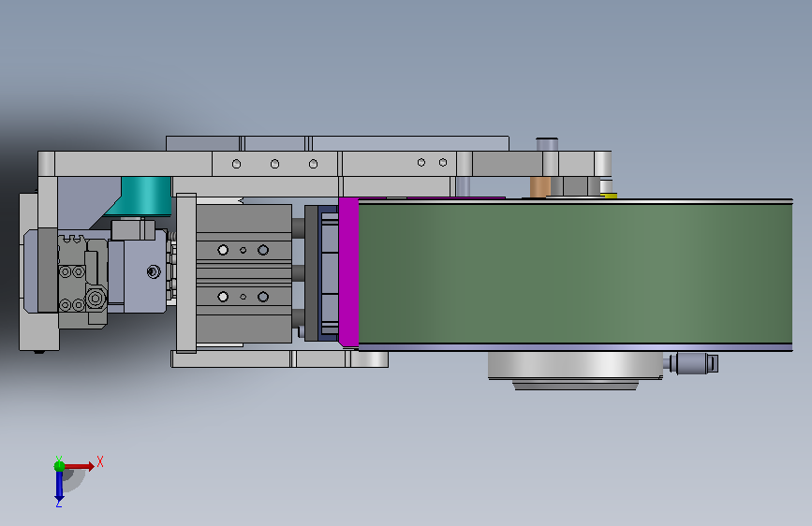Select the dark gray pneumatic cylinder body
The image size is (812, 526).
tap(244, 273)
